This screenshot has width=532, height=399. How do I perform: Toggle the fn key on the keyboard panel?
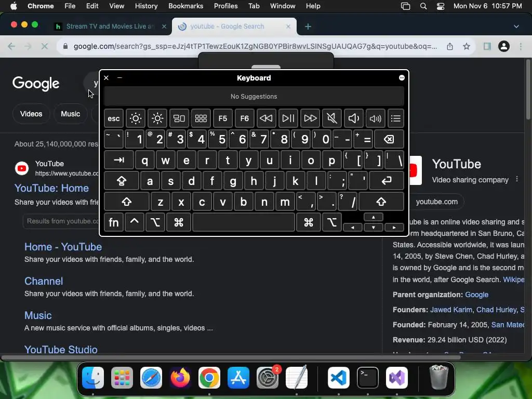pos(113,222)
